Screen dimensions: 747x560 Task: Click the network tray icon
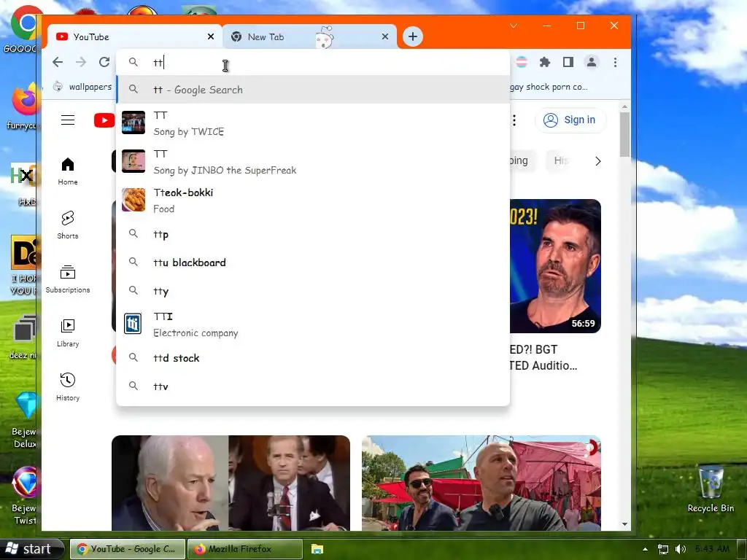(x=662, y=549)
